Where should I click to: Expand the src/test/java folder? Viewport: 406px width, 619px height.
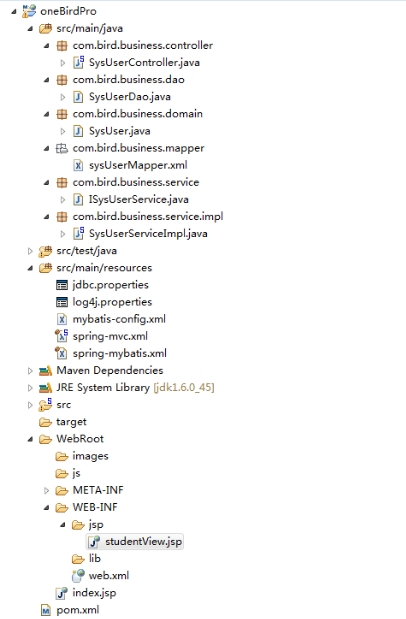[30, 251]
